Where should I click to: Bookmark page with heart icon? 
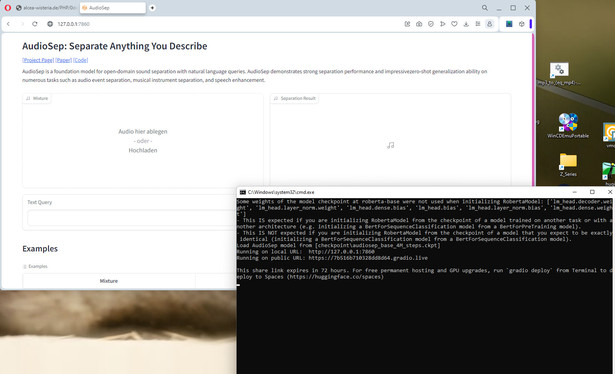click(454, 24)
